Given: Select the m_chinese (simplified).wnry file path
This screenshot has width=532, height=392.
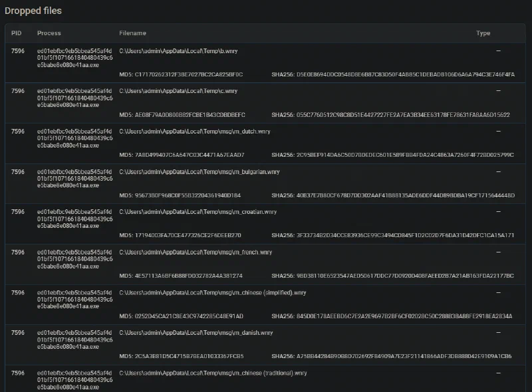Looking at the screenshot, I should [213, 292].
